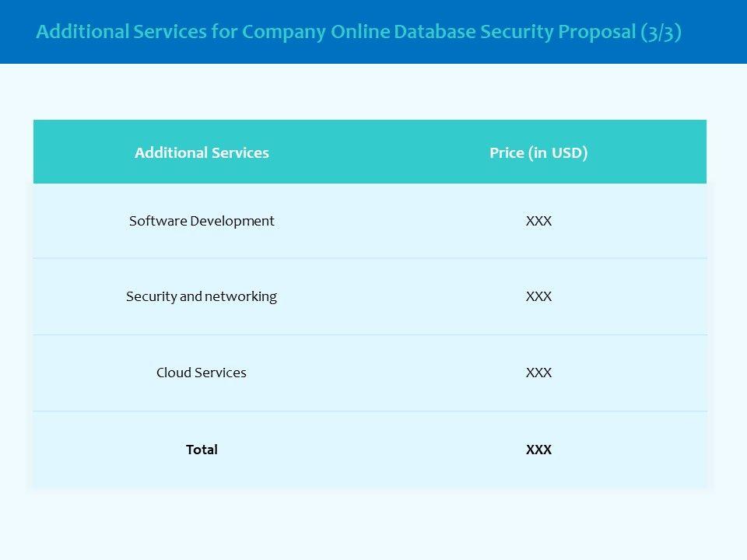Click the word "Database" in the title
This screenshot has height=560, width=747.
(x=434, y=33)
